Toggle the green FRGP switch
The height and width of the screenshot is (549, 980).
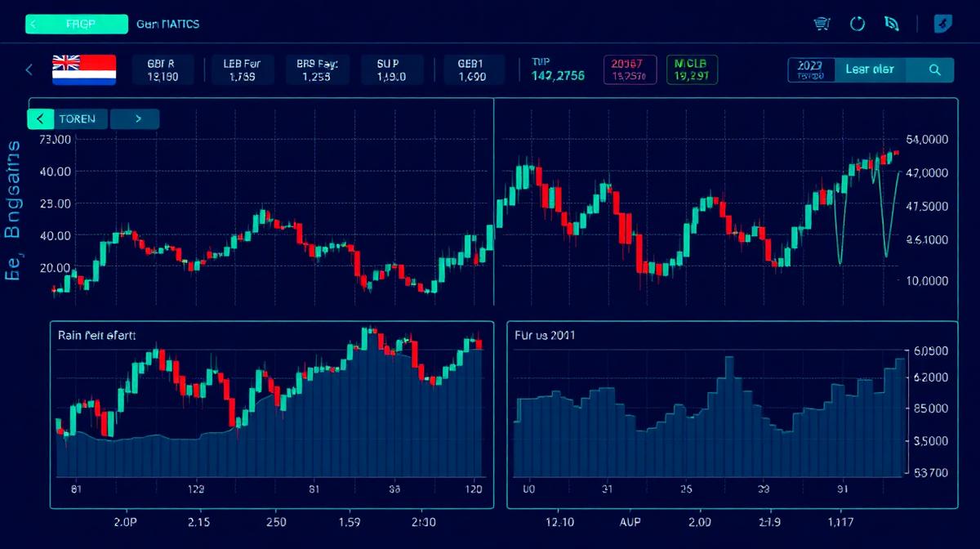point(76,25)
